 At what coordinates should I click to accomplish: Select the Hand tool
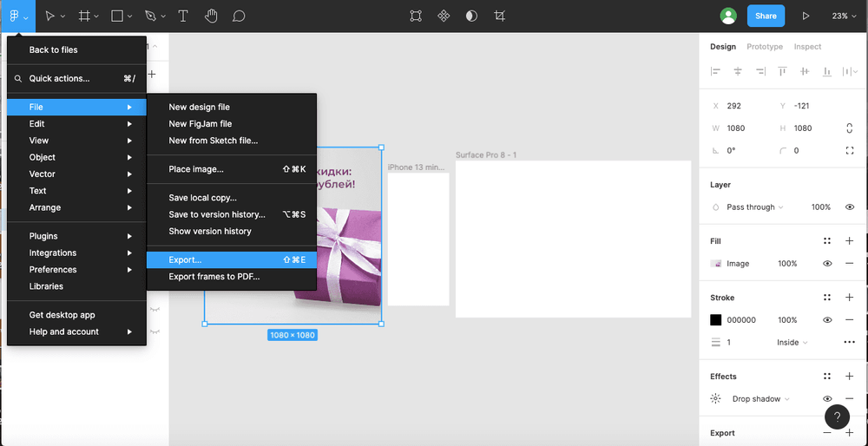(x=211, y=16)
